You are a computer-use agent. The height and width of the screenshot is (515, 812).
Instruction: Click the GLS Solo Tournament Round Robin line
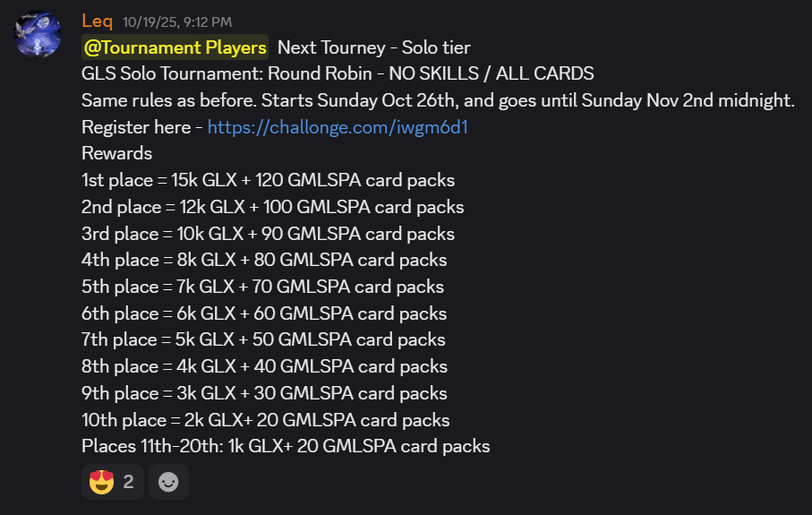(x=337, y=73)
